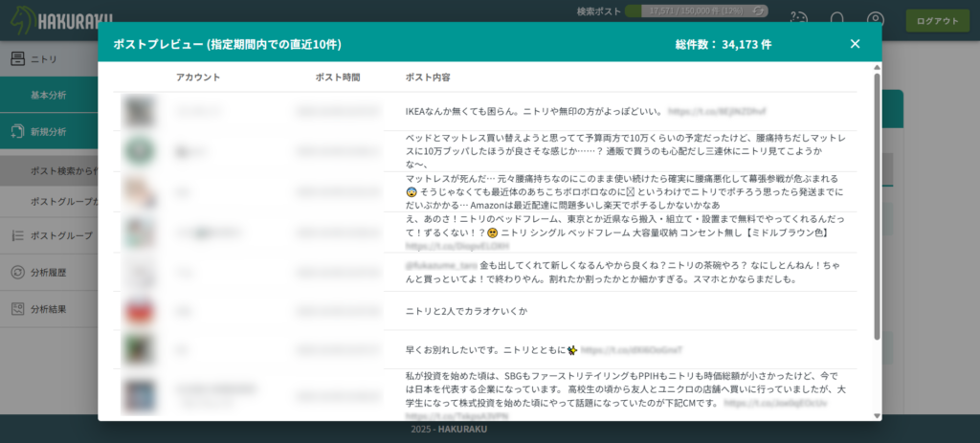Open the notifications bell icon
Screen dimensions: 980x443
pyautogui.click(x=837, y=19)
